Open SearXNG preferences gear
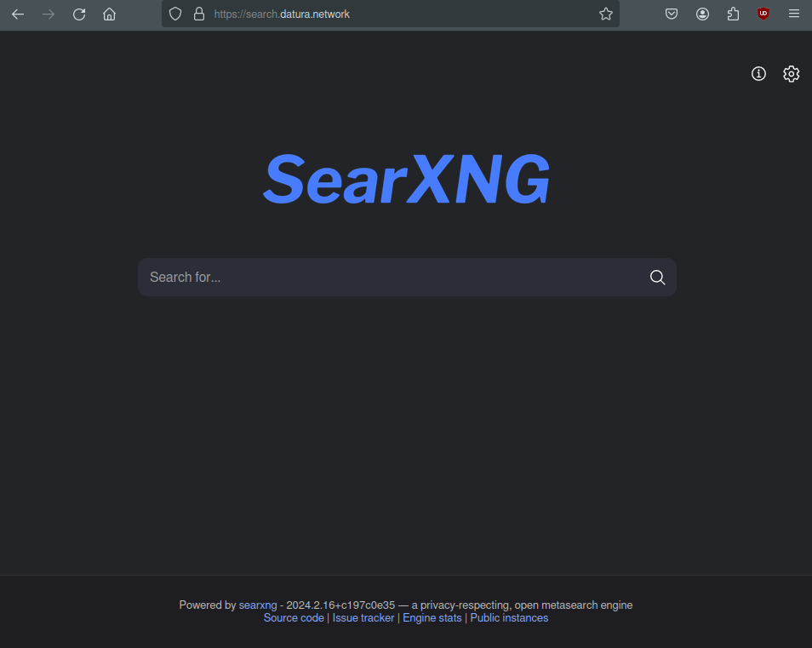The width and height of the screenshot is (812, 648). coord(791,73)
